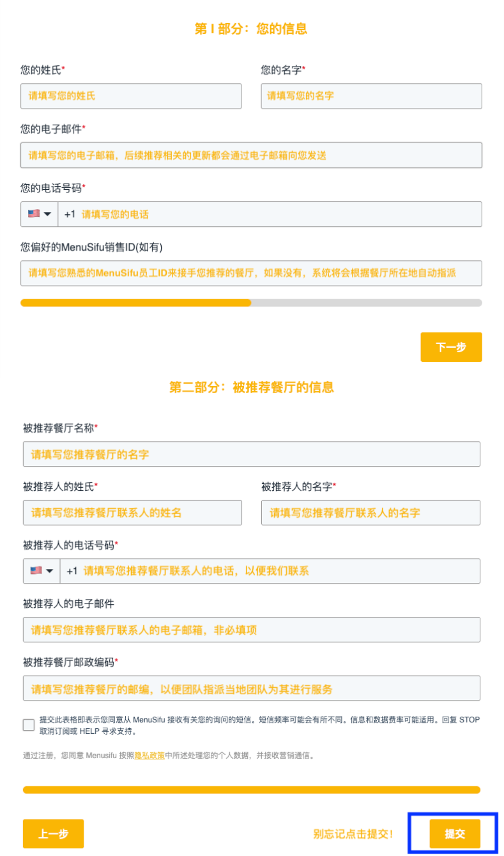Image resolution: width=504 pixels, height=856 pixels.
Task: Click the highlighted 提交 submit button
Action: click(455, 834)
